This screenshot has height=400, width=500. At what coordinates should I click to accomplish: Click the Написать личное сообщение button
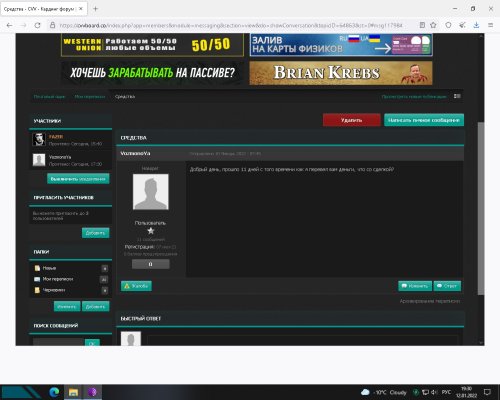[x=424, y=120]
